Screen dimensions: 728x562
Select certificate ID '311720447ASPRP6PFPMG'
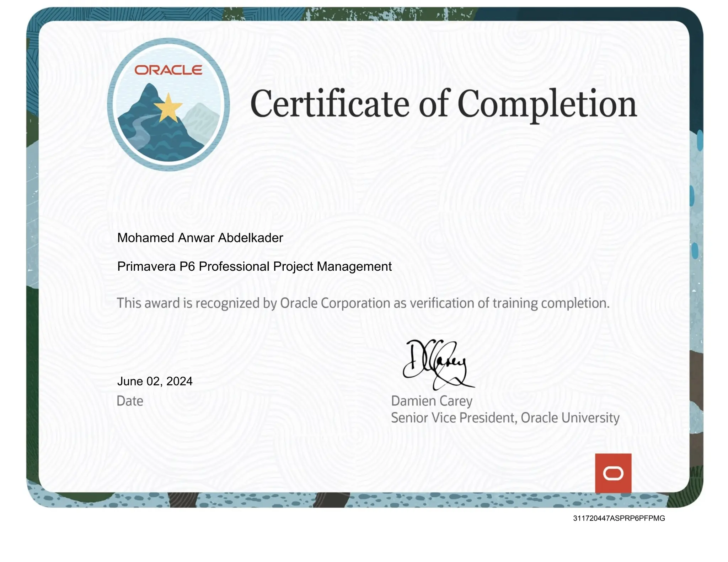pos(619,518)
